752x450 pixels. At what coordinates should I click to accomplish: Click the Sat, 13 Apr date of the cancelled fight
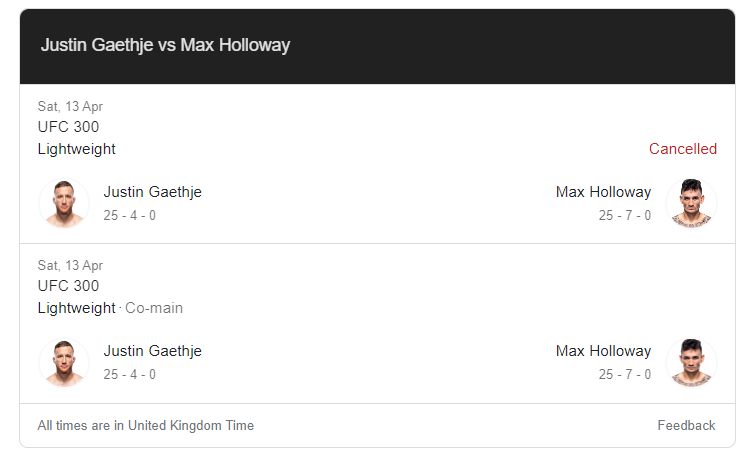[70, 107]
